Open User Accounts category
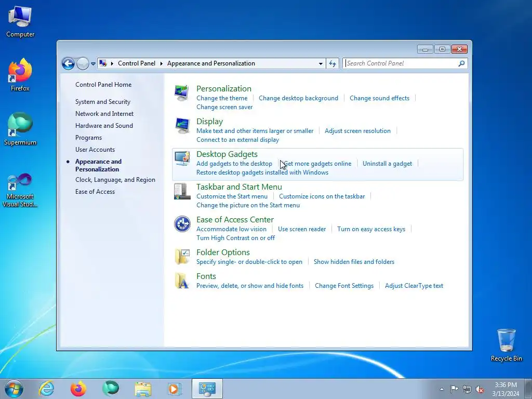The width and height of the screenshot is (532, 399). click(95, 150)
